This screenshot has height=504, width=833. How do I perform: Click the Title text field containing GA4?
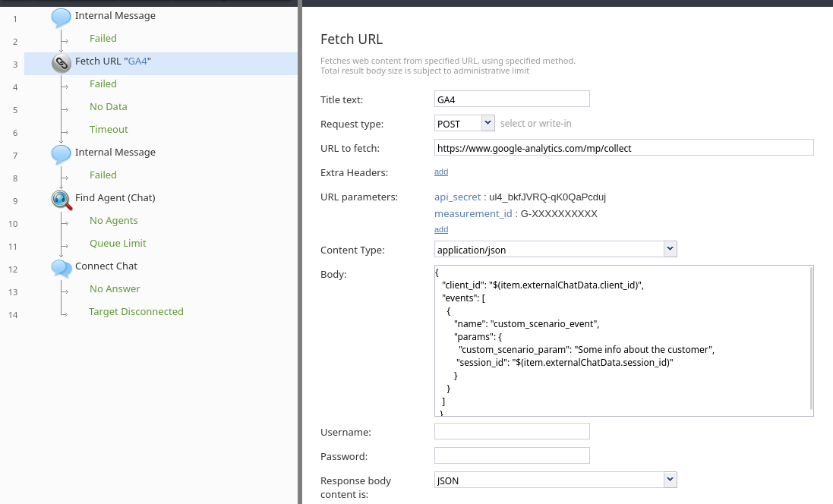point(512,99)
